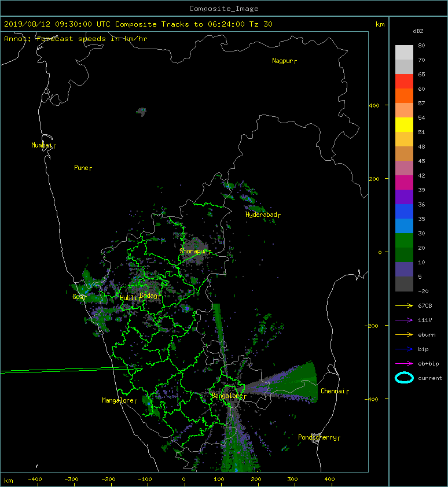The image size is (448, 487).
Task: Click the 67CB legend text
Action: (x=425, y=306)
